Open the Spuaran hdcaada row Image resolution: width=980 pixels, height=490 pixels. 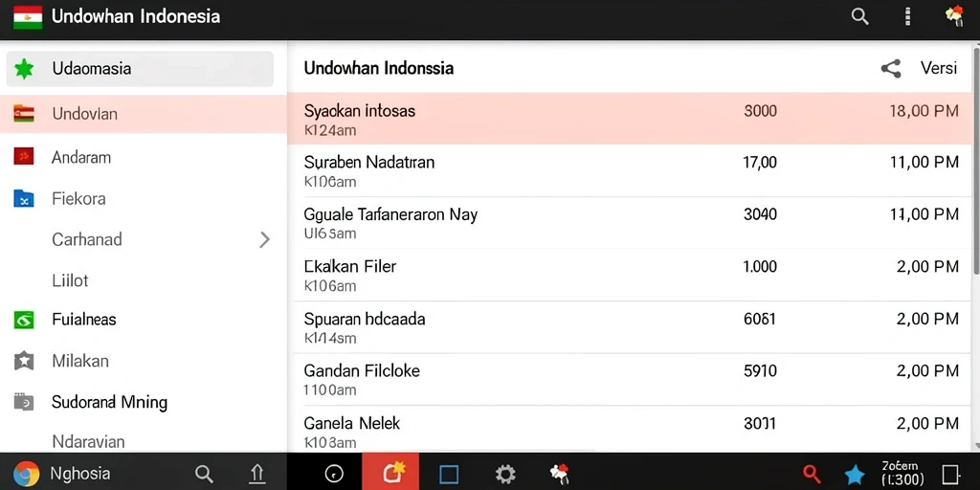pyautogui.click(x=630, y=327)
